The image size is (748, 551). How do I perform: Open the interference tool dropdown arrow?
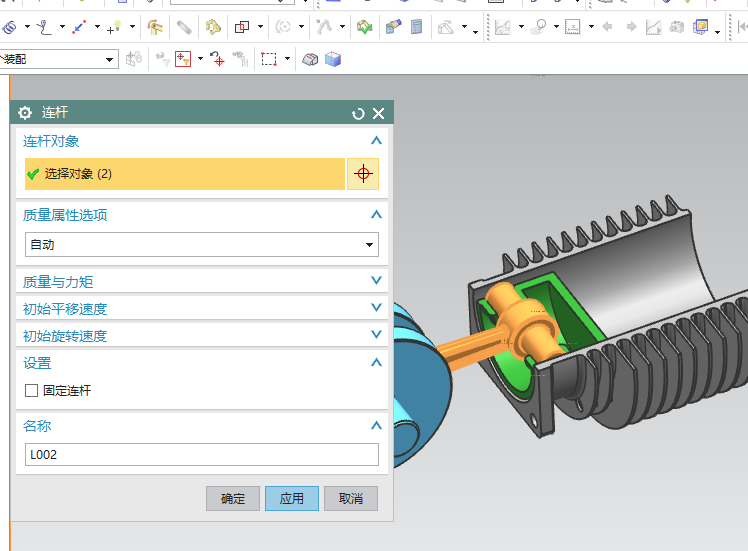(260, 27)
